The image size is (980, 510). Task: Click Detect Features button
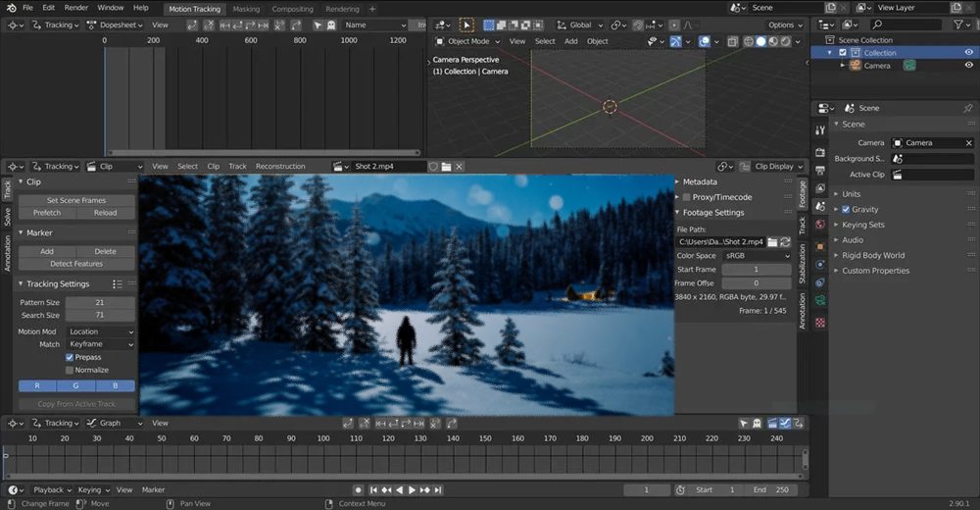(76, 264)
